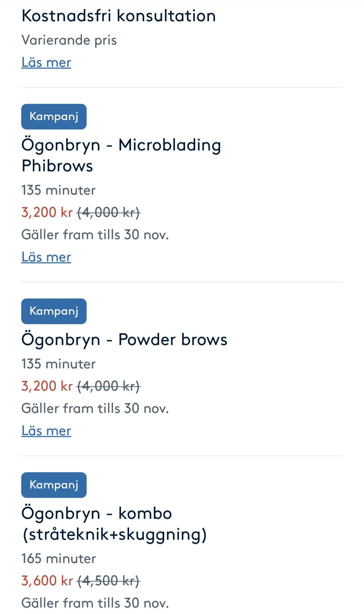Click crossed-out 4,500 kr original price
This screenshot has height=614, width=364.
click(x=109, y=581)
